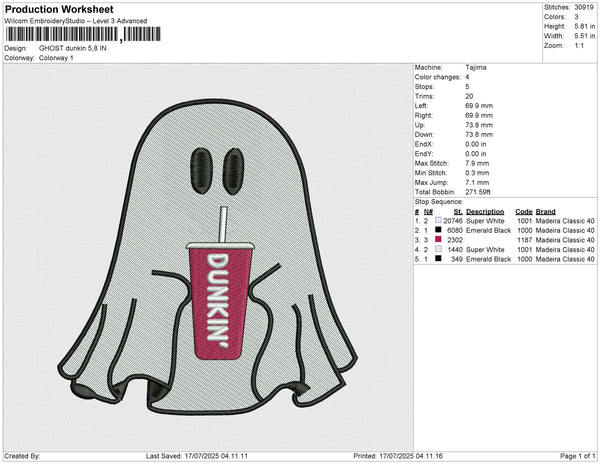
Task: Click the Down measurement 73.8 mm
Action: click(479, 134)
